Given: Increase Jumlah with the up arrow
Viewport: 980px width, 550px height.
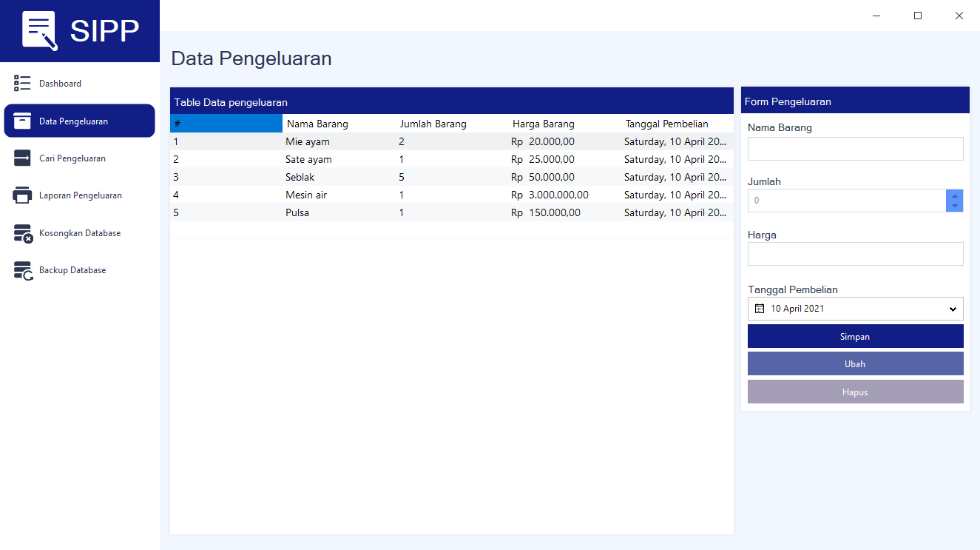Looking at the screenshot, I should coord(955,195).
